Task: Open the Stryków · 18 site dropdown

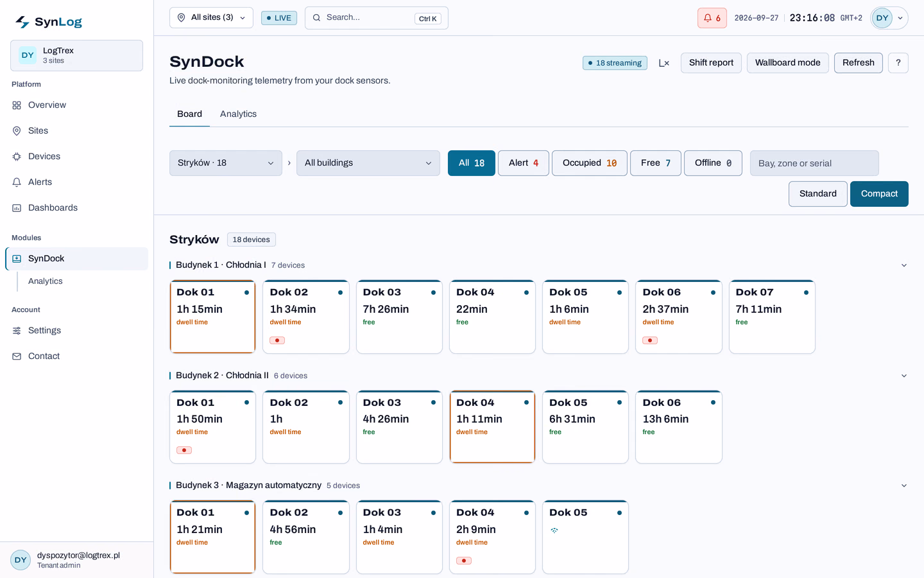Action: (x=226, y=163)
